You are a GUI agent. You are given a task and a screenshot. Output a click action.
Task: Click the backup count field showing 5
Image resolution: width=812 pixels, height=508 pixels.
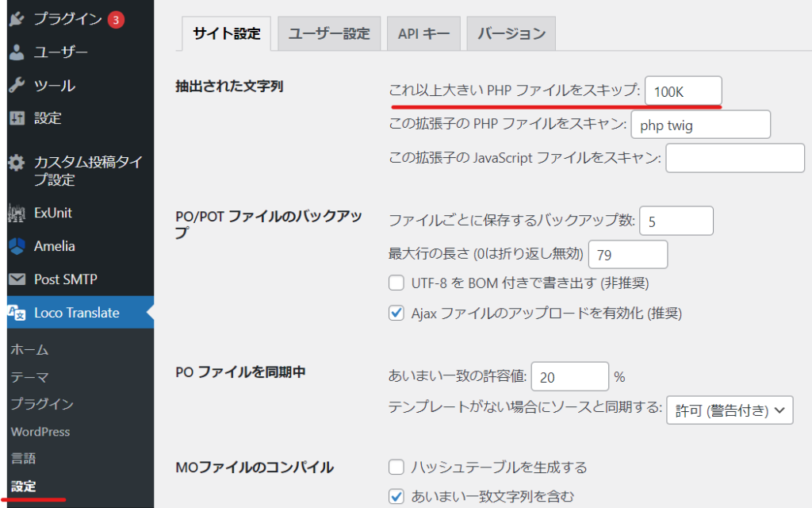(676, 221)
